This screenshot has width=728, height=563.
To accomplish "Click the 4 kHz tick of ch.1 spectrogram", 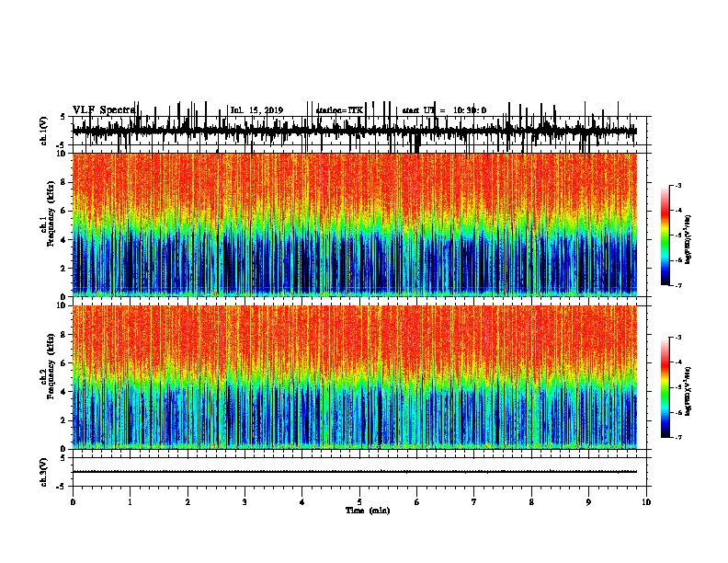I will click(x=64, y=240).
